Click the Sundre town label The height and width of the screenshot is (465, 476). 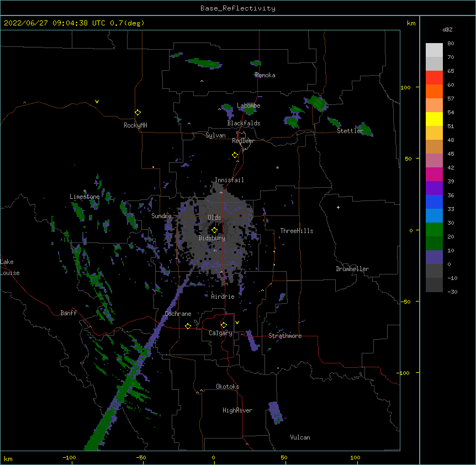161,216
